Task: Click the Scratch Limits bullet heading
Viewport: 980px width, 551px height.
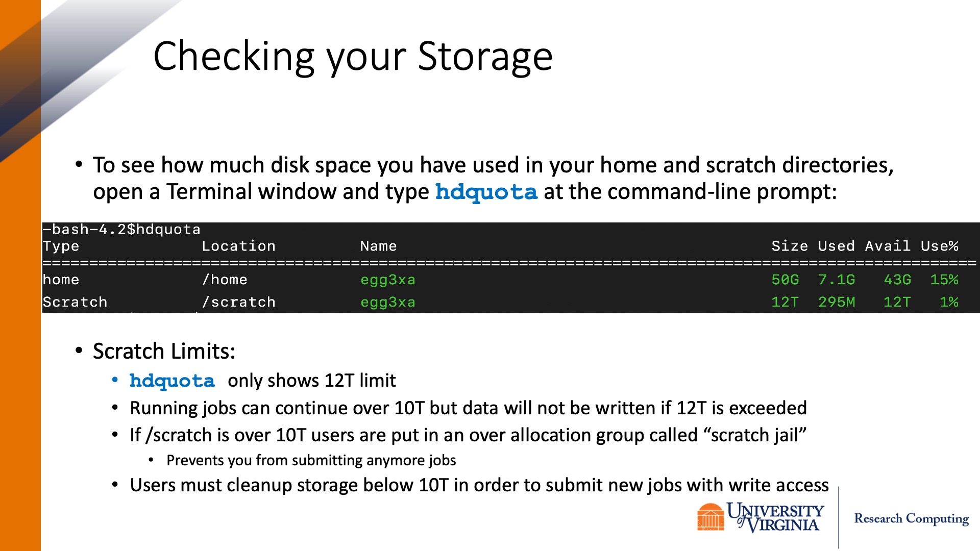Action: click(x=164, y=351)
